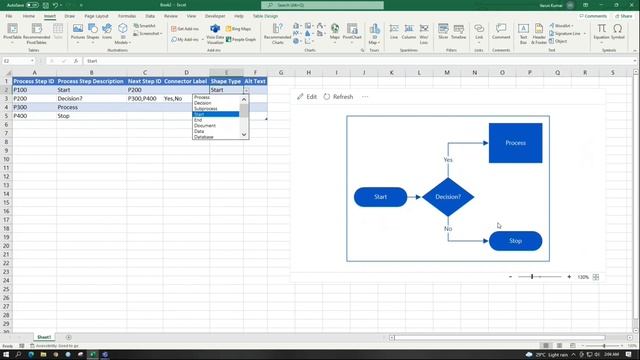Switch to Page Layout view in status bar
The image size is (640, 360).
559,346
